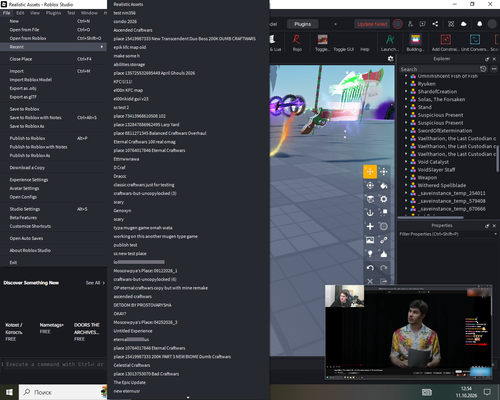The width and height of the screenshot is (500, 400).
Task: Expand the ShardofCreation tree item
Action: 406,91
